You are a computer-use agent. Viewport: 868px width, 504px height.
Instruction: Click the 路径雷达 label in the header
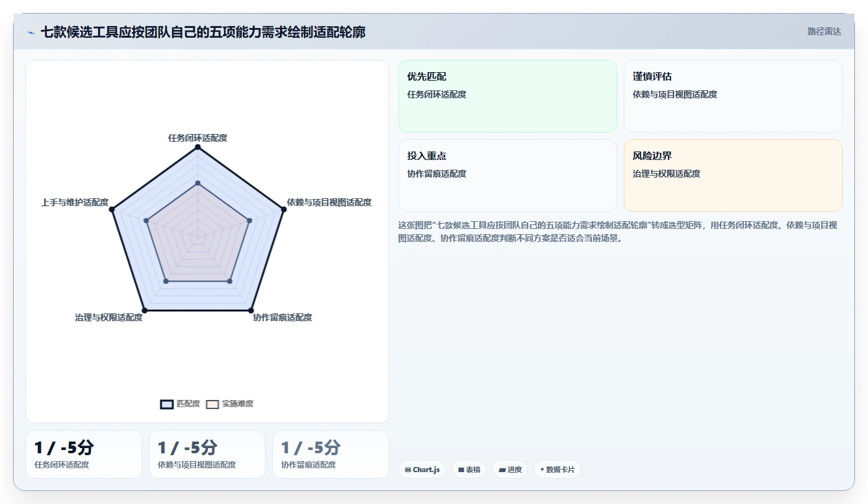(x=824, y=31)
